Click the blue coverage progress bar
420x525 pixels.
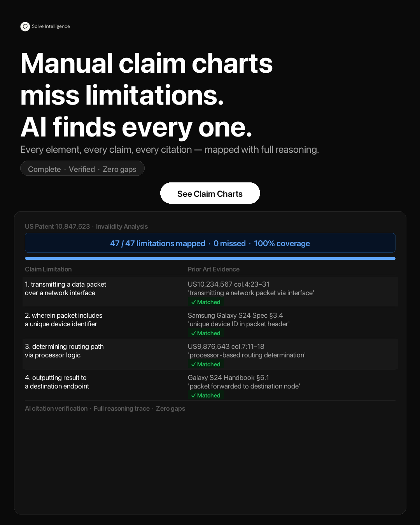pyautogui.click(x=210, y=258)
